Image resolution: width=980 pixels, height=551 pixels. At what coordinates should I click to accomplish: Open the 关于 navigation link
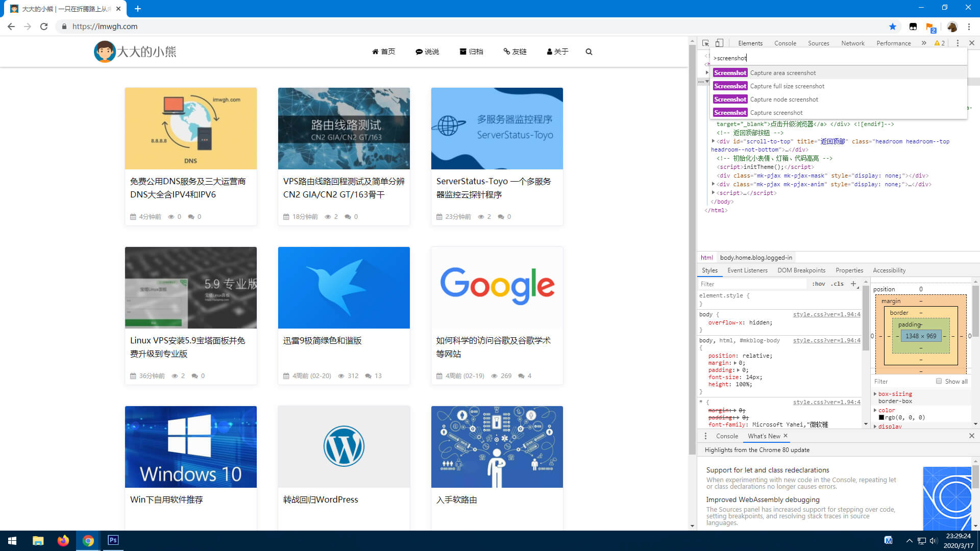click(557, 52)
